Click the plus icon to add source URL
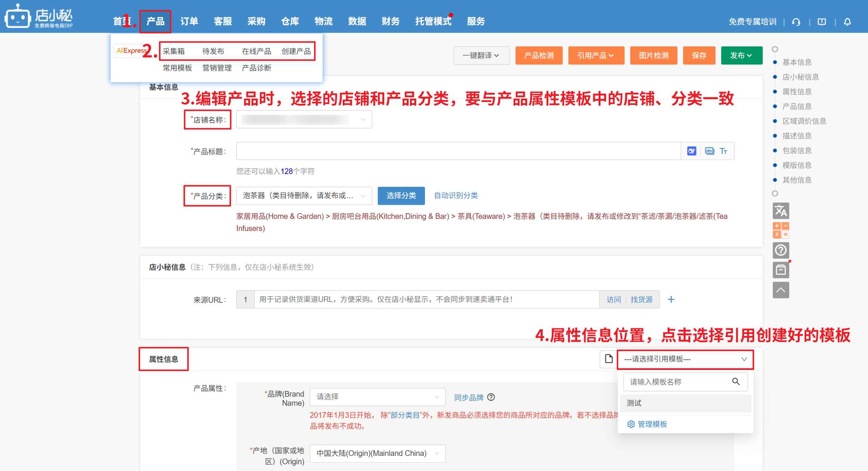The width and height of the screenshot is (868, 471). (x=671, y=299)
